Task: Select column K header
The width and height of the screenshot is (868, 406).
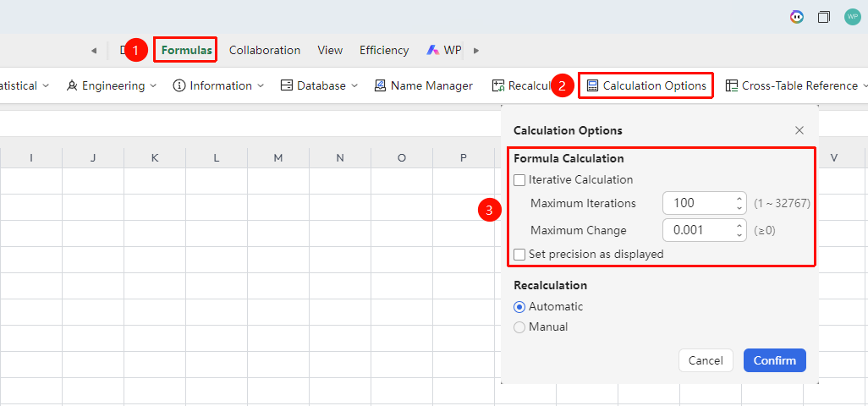Action: pyautogui.click(x=155, y=158)
